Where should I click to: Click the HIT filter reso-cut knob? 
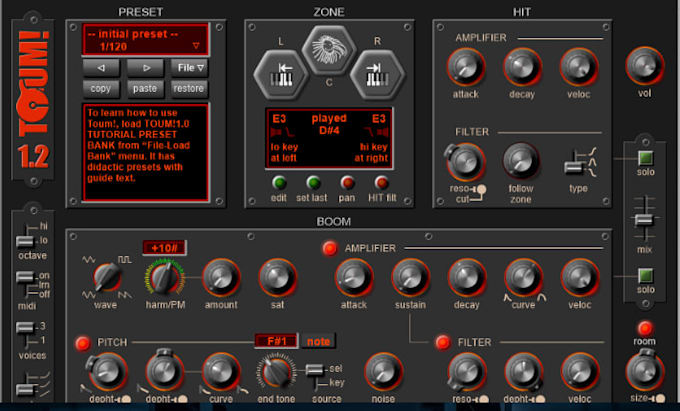(466, 162)
